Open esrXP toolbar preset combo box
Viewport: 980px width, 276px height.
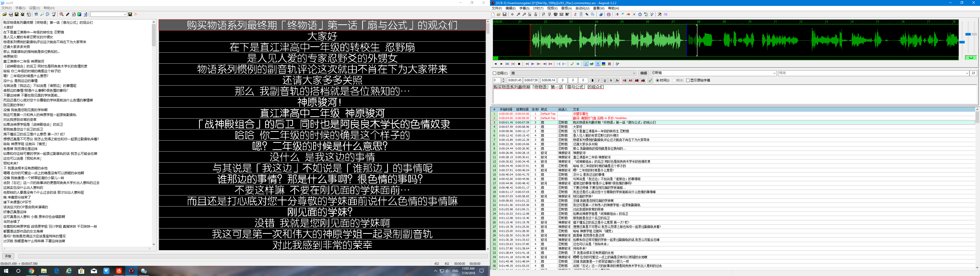(109, 15)
